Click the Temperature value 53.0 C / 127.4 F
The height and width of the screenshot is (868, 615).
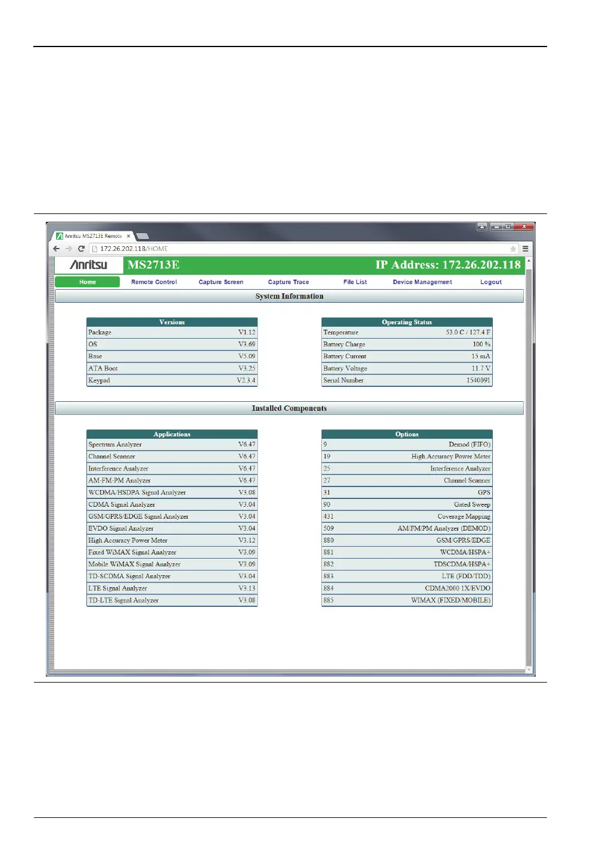(468, 333)
